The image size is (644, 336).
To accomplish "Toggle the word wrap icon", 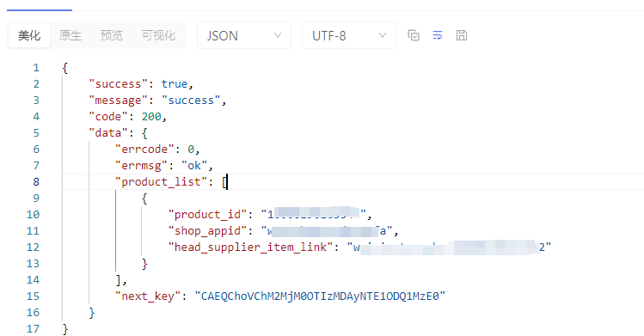I will click(x=438, y=36).
